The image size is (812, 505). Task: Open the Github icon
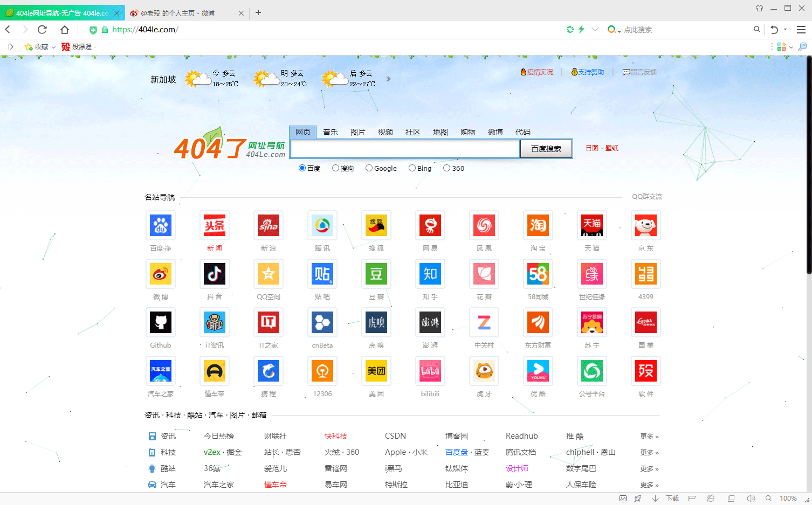(x=161, y=322)
